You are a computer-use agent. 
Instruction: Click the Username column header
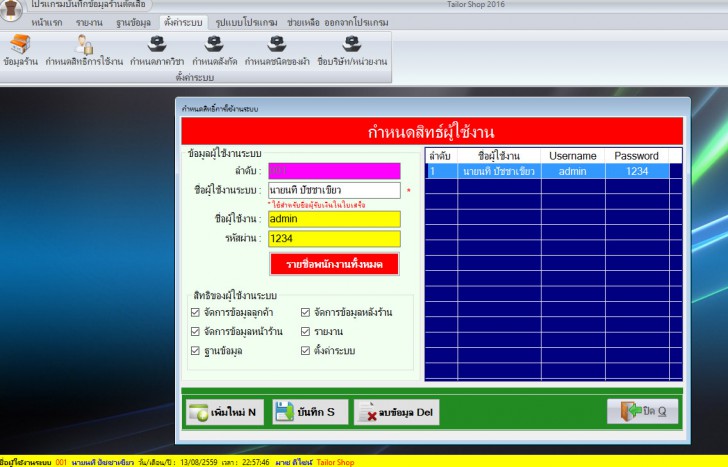click(573, 156)
